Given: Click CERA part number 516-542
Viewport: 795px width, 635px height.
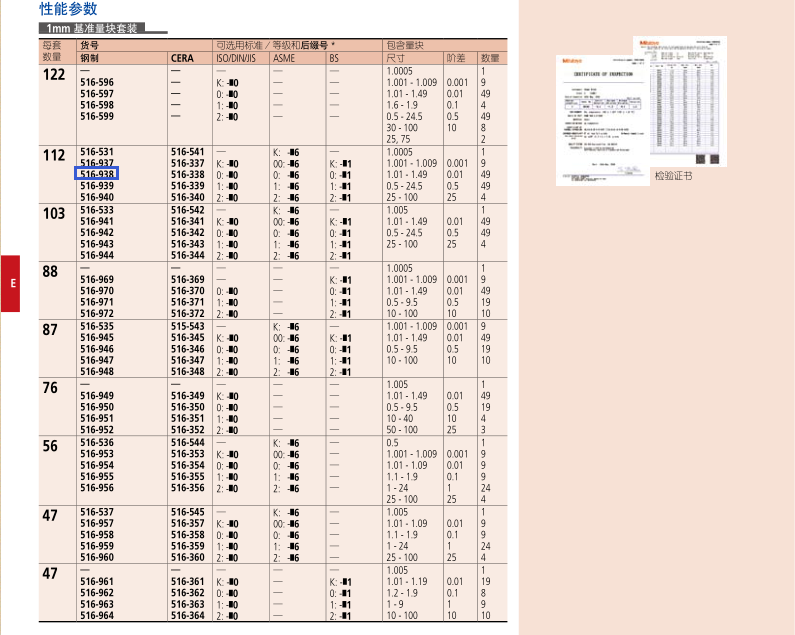Looking at the screenshot, I should pos(188,210).
